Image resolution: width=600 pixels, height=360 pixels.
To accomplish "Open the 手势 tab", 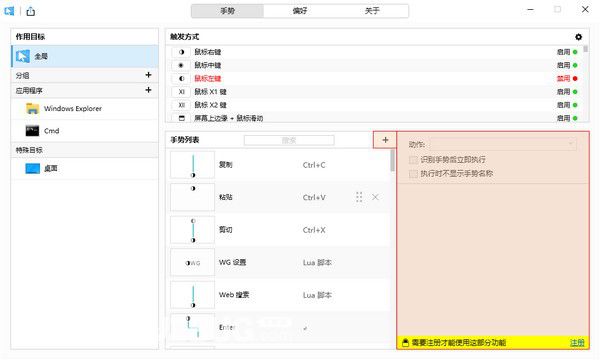I will click(x=227, y=11).
